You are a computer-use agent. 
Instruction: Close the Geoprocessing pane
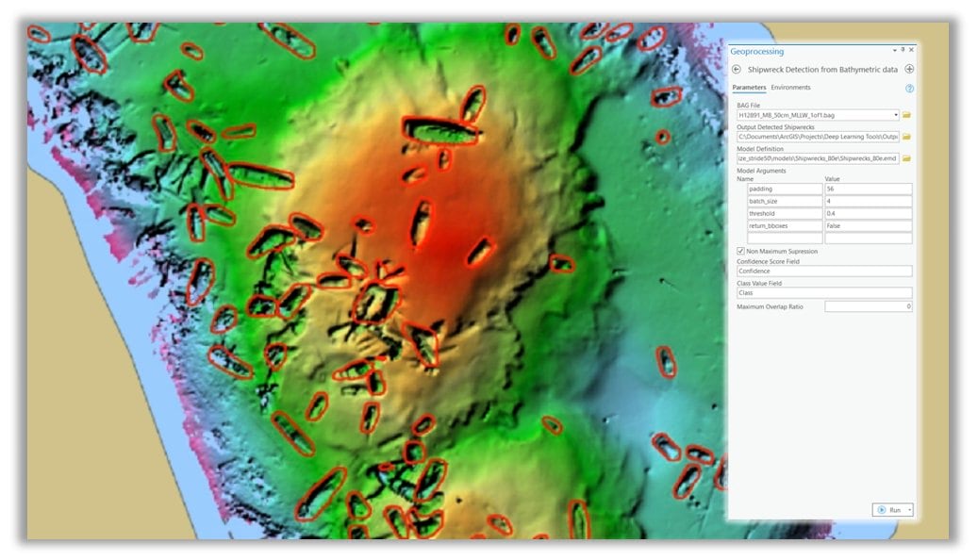tap(911, 50)
